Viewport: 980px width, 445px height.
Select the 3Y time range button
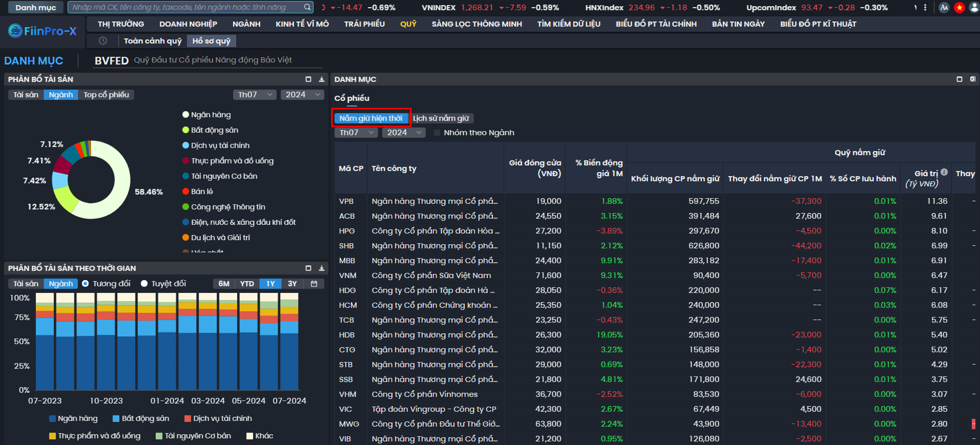click(292, 284)
